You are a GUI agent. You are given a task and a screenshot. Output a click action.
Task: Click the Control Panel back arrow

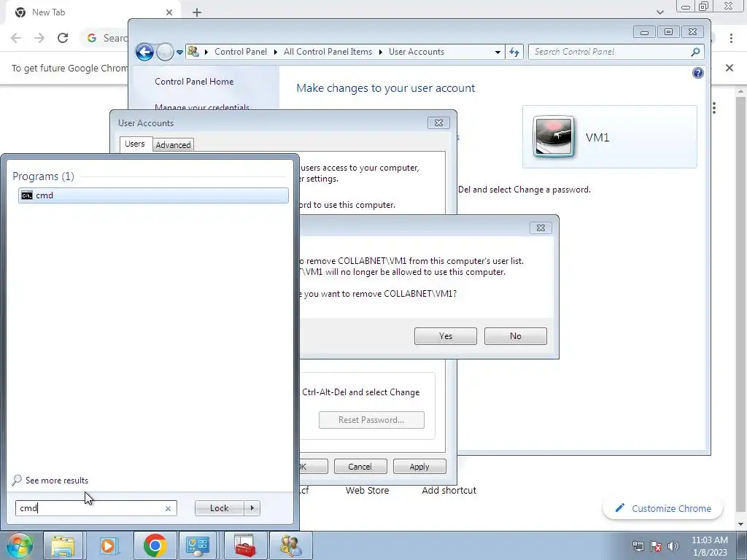145,52
